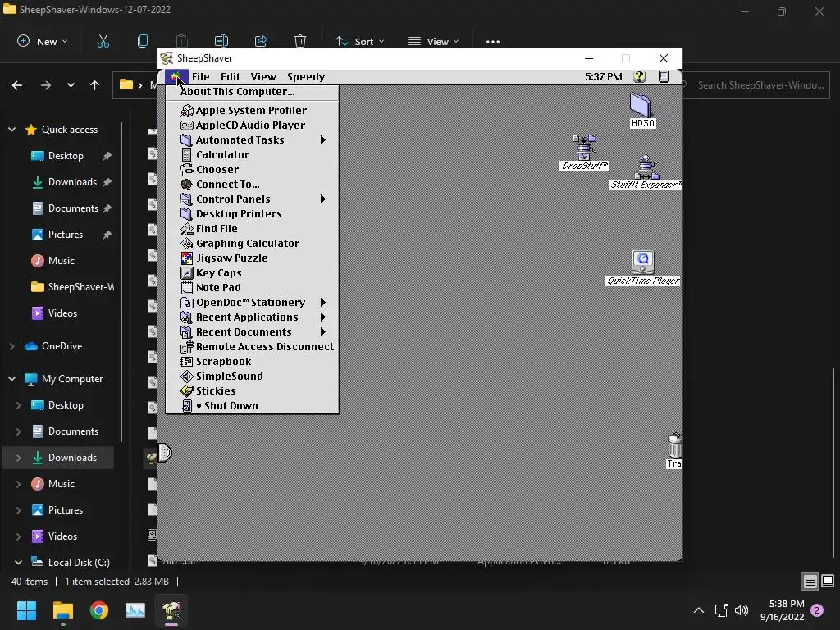This screenshot has height=630, width=840.
Task: Open the Mac View menu
Action: coord(263,76)
